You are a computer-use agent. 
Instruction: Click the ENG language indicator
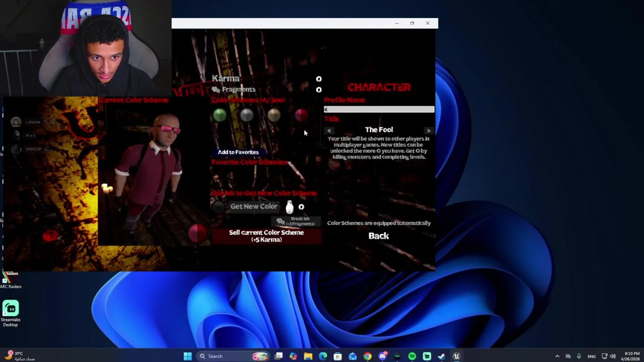[592, 356]
